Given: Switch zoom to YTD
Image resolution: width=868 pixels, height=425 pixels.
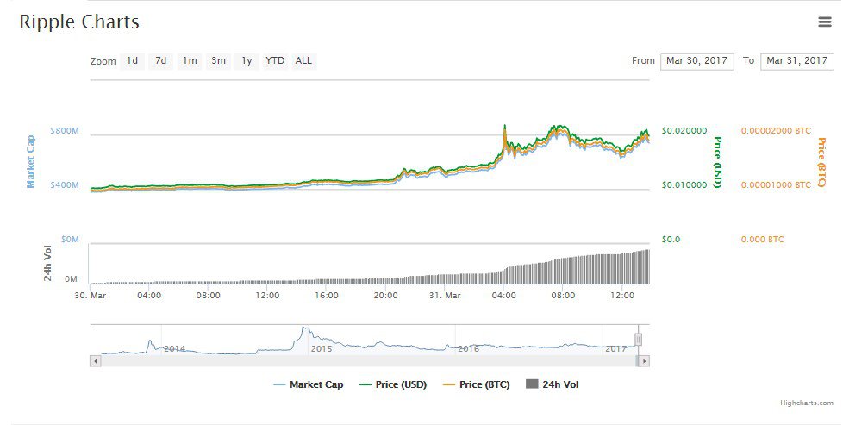Looking at the screenshot, I should pyautogui.click(x=275, y=61).
